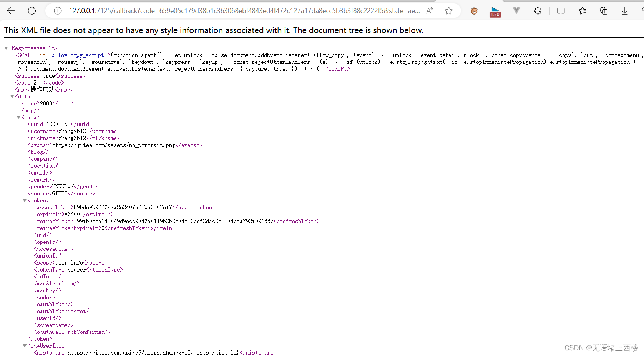Open the Collections icon
The image size is (644, 355).
click(x=604, y=10)
